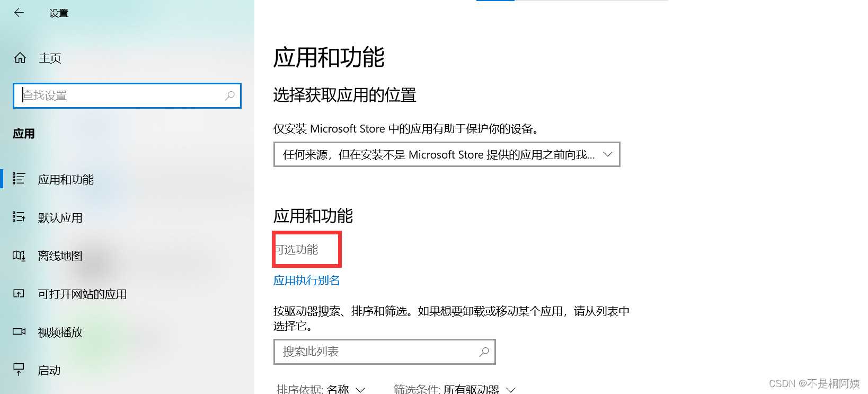
Task: Select 默认应用 in the sidebar
Action: click(60, 217)
